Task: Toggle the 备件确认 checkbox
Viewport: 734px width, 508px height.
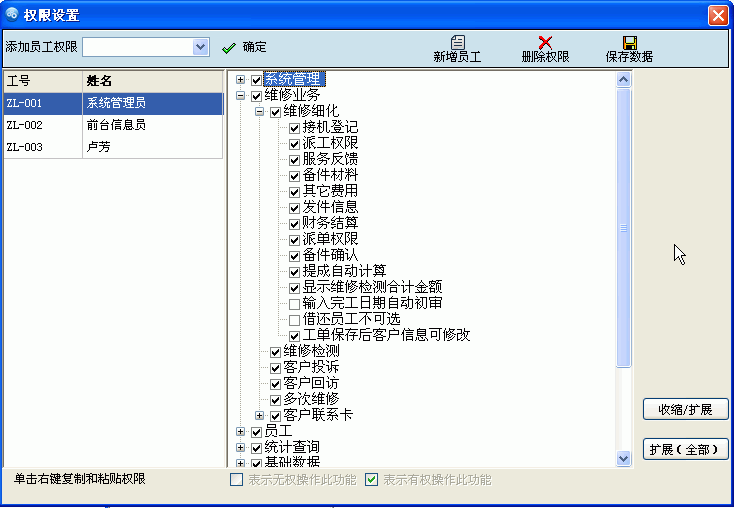Action: [294, 256]
